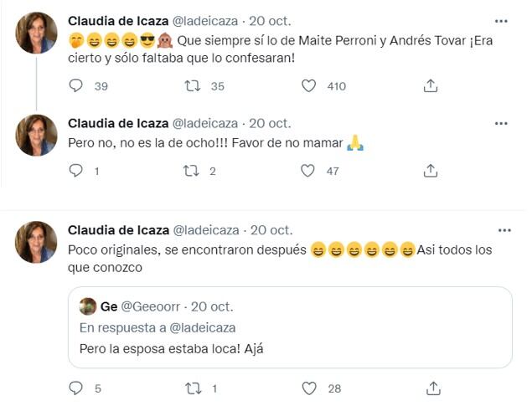Retweet the Maite Perroni tweet
This screenshot has width=532, height=406.
tap(192, 85)
